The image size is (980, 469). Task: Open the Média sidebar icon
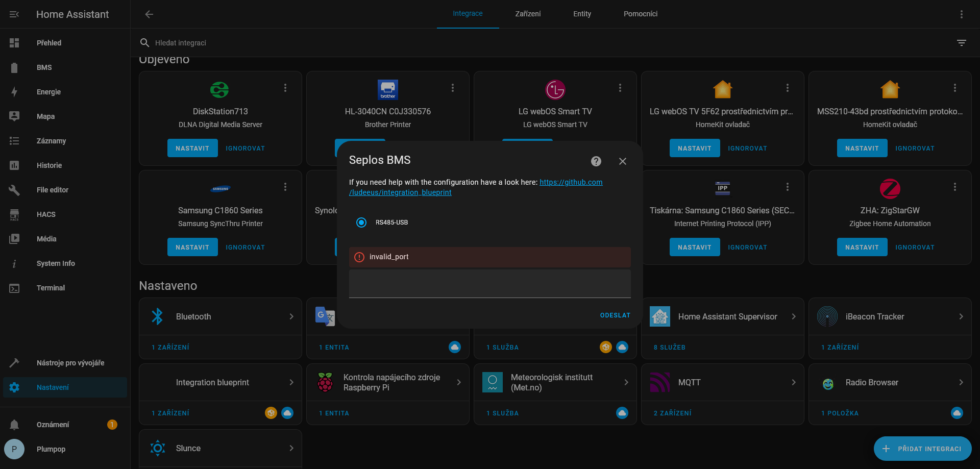tap(14, 238)
